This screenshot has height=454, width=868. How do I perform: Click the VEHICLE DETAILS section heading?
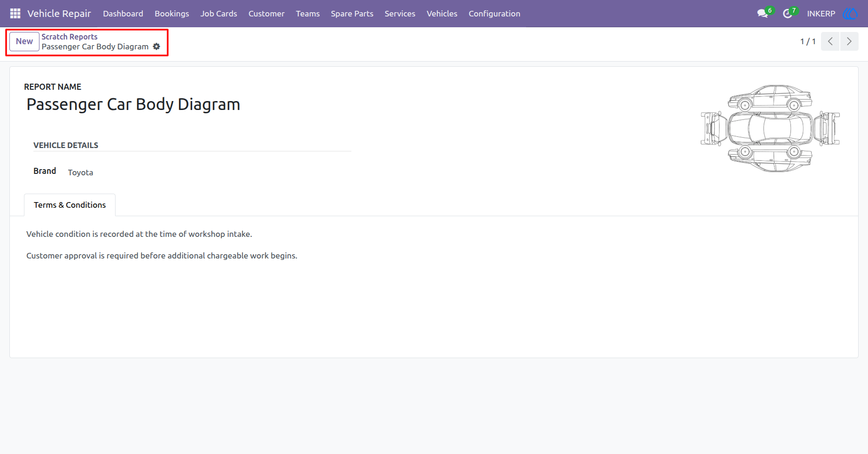pyautogui.click(x=66, y=145)
